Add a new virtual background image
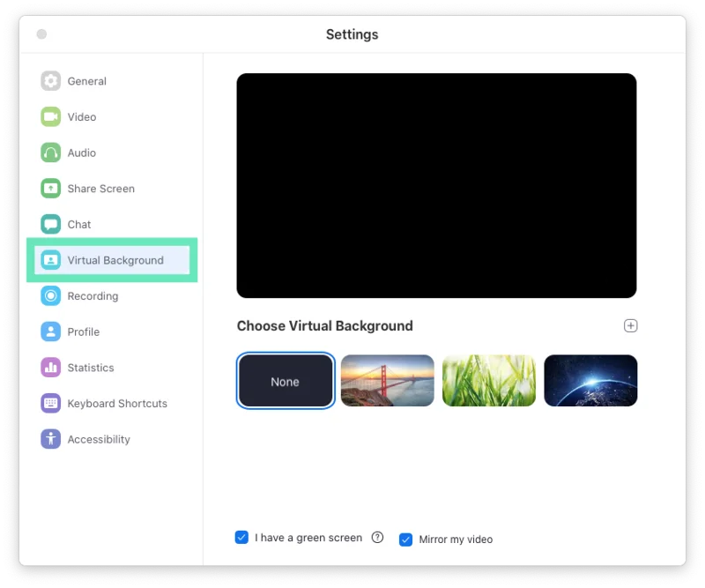The height and width of the screenshot is (588, 705). (x=630, y=326)
